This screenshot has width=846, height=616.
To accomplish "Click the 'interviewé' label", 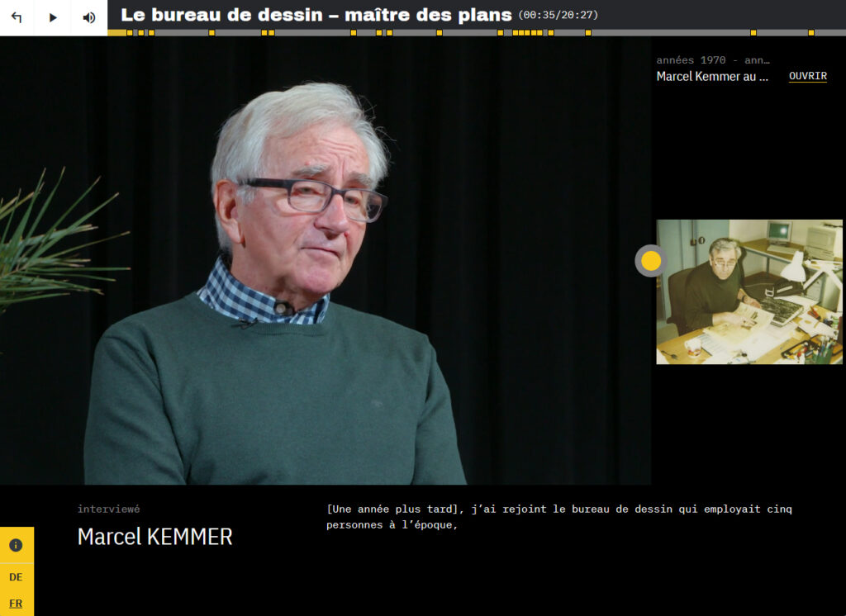I will [108, 509].
